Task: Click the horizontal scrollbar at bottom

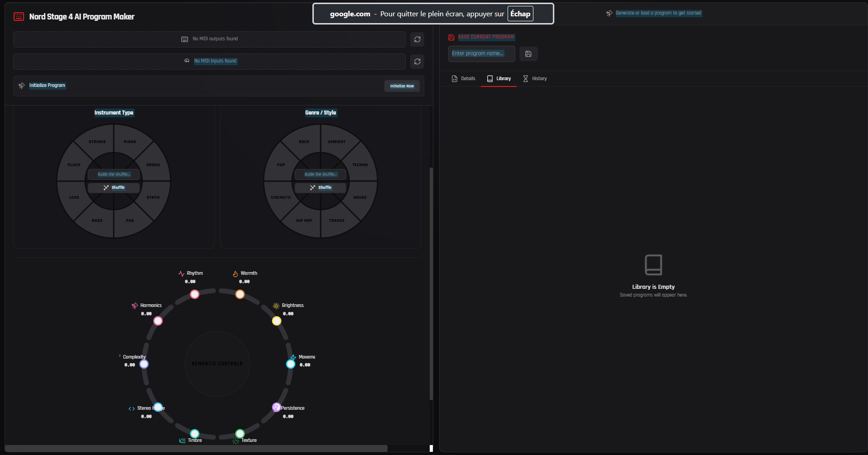Action: tap(196, 448)
